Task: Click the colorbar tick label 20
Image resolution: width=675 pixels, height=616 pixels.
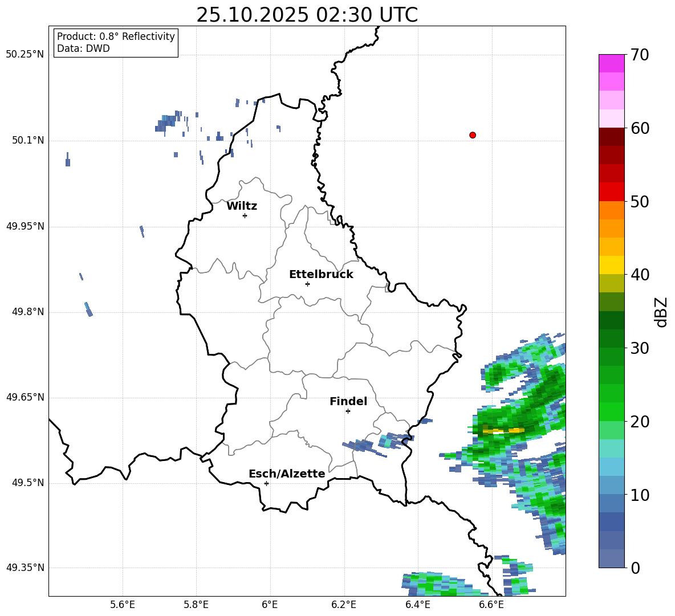Action: (640, 422)
